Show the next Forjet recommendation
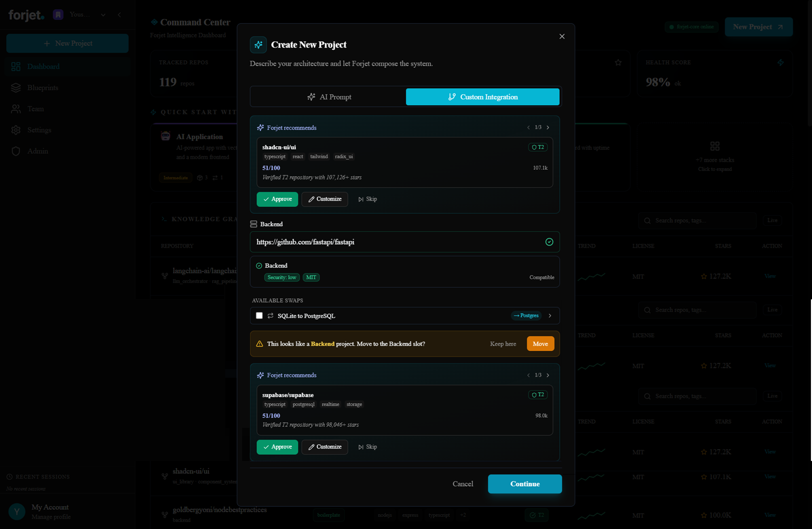Screen dimensions: 812x529 click(548, 127)
